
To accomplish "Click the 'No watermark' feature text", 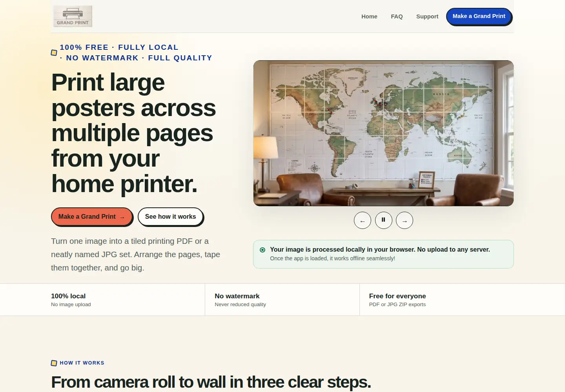I will (x=237, y=296).
